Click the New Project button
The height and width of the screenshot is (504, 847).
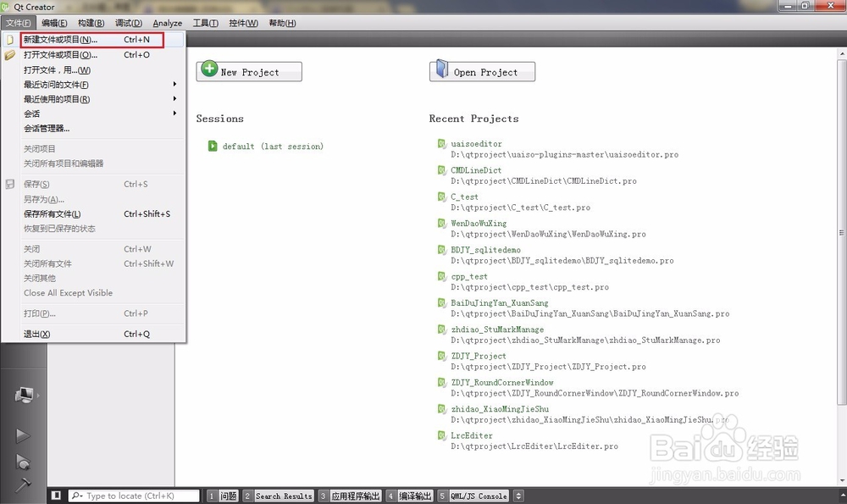point(249,71)
